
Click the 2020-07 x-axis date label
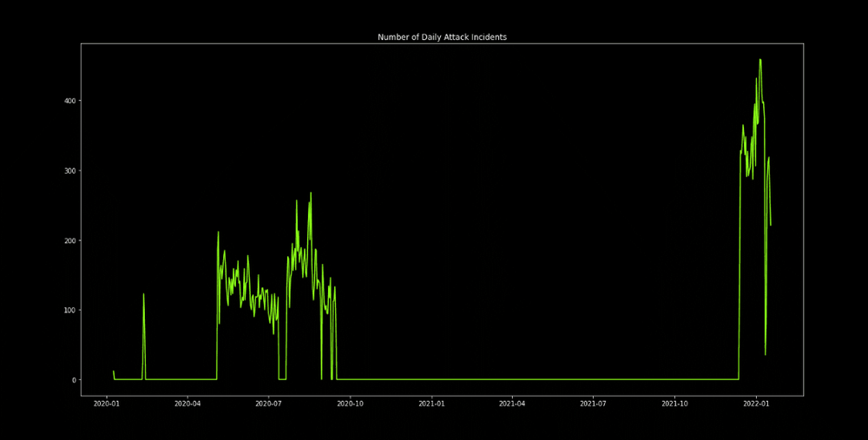(x=268, y=404)
